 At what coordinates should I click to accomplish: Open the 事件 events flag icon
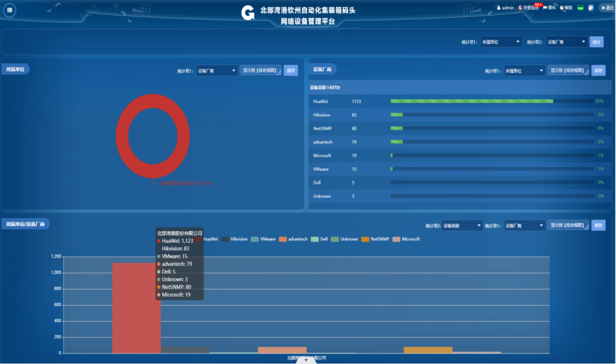(545, 8)
